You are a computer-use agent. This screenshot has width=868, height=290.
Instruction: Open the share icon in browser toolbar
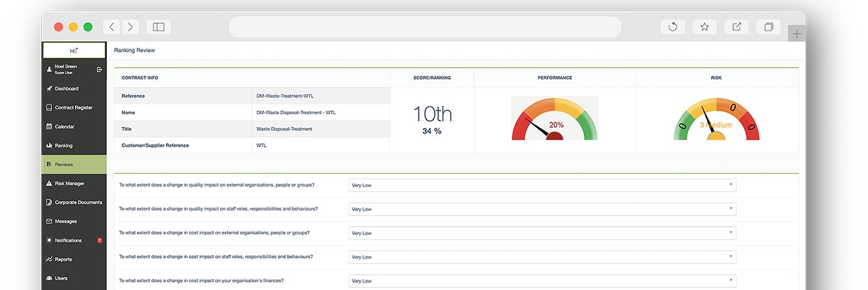737,27
